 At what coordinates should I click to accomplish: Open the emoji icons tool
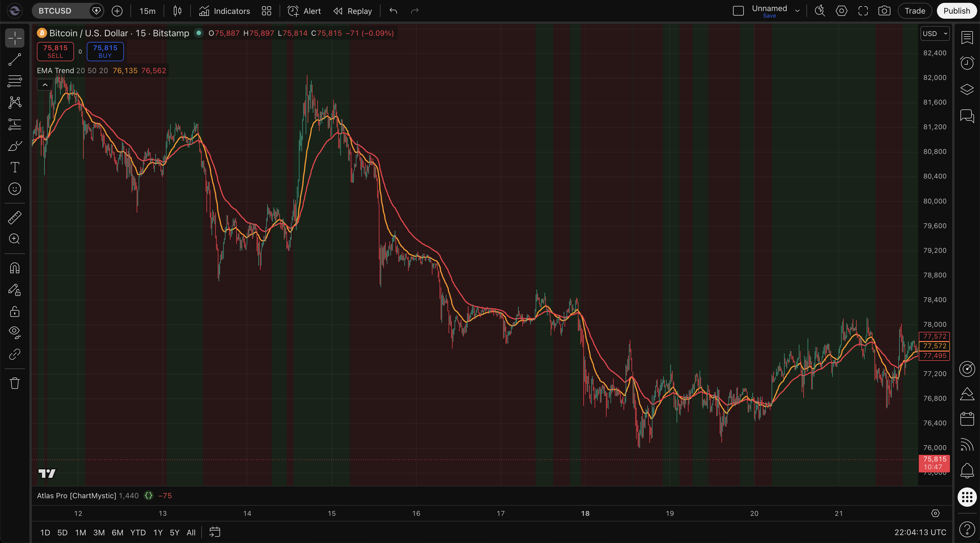(14, 189)
